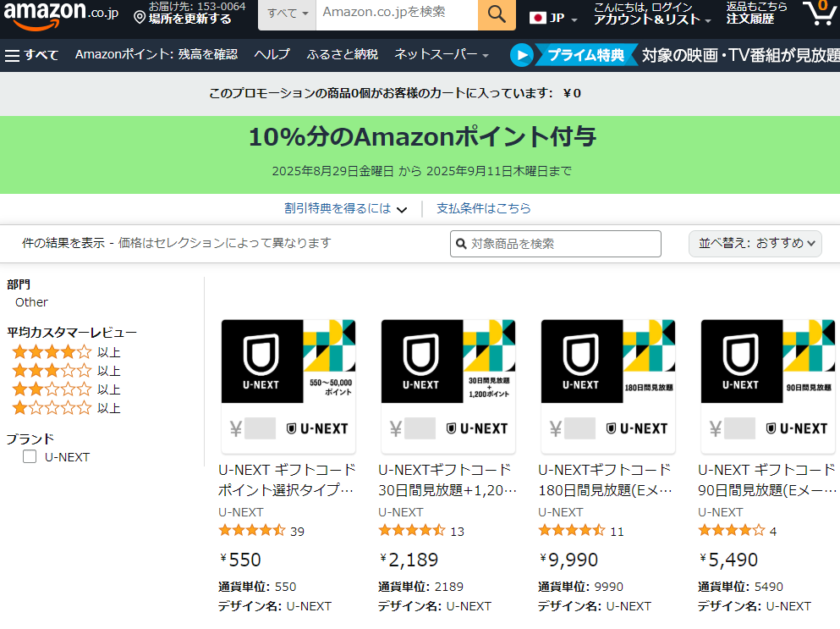840x629 pixels.
Task: Open the 並べ替え おすすめ sort dropdown
Action: 755,244
